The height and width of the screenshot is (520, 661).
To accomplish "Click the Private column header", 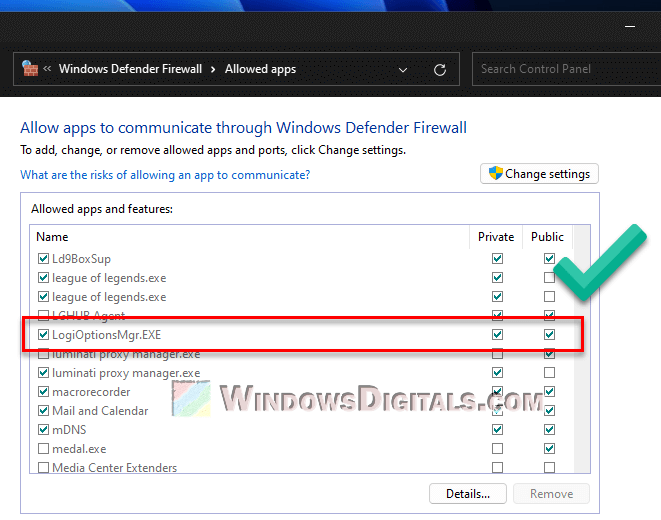I will pos(496,237).
